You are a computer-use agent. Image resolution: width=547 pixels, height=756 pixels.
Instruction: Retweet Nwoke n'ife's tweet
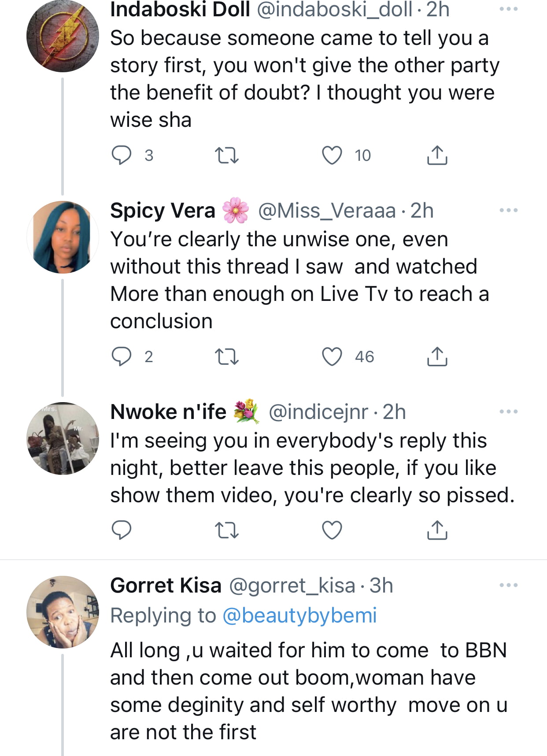(226, 530)
